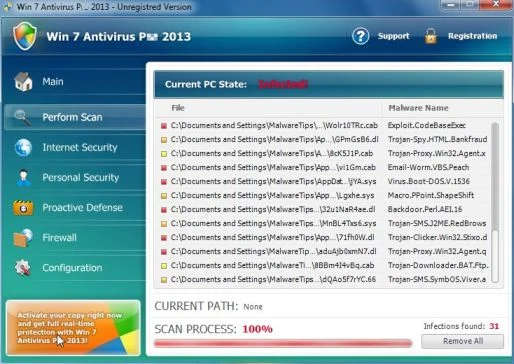Close the antivirus window
514x364 pixels.
click(x=496, y=4)
